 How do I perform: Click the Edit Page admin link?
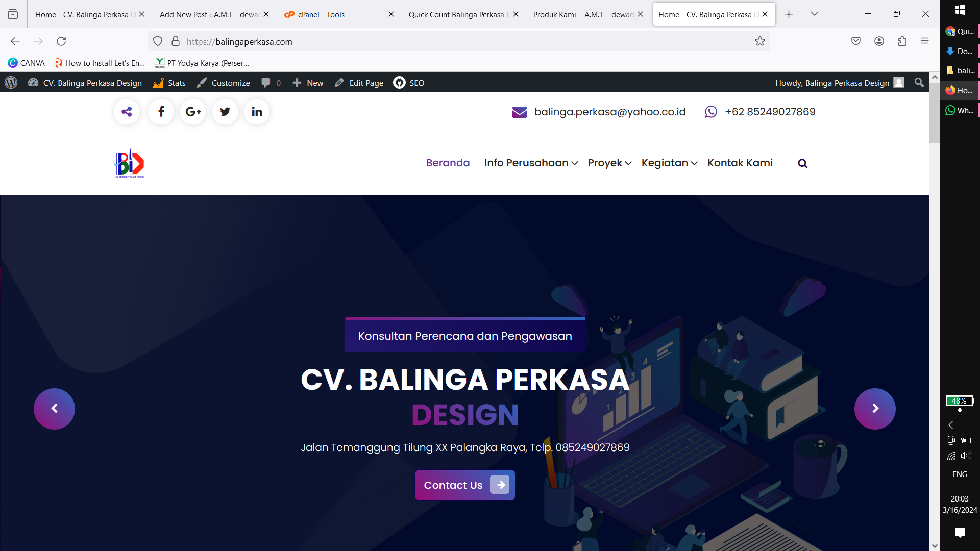pos(359,83)
